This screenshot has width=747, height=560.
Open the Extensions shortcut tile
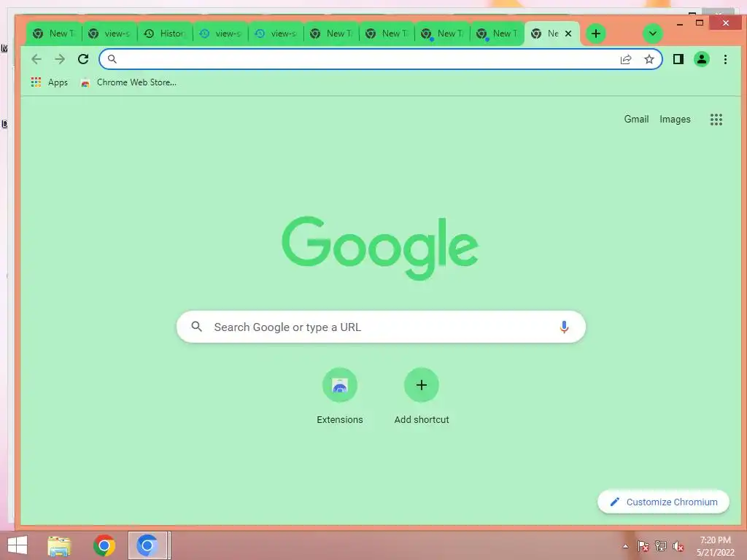pos(340,396)
